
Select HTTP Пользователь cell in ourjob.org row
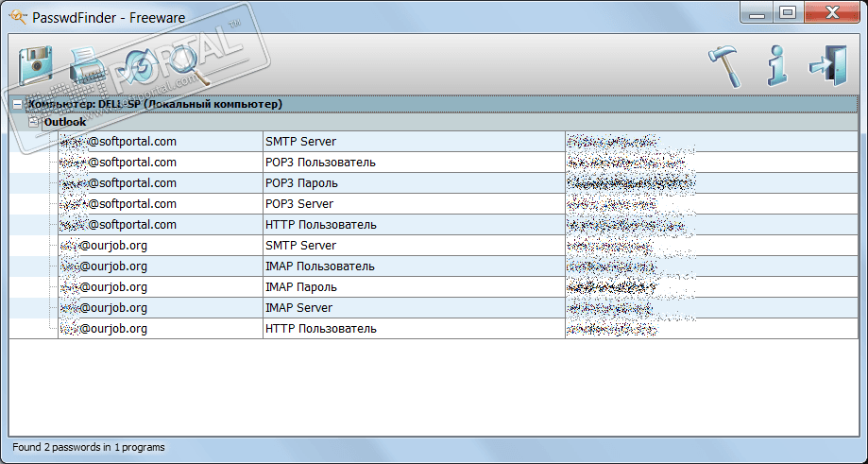pyautogui.click(x=414, y=328)
